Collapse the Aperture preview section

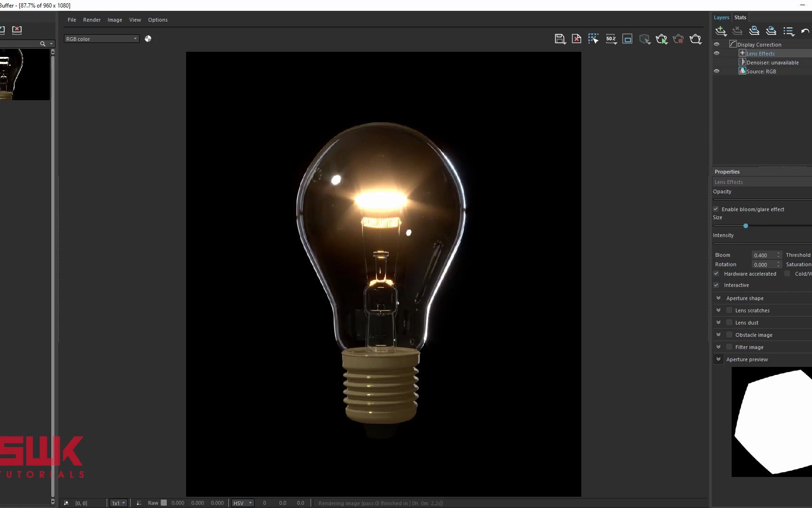point(718,359)
